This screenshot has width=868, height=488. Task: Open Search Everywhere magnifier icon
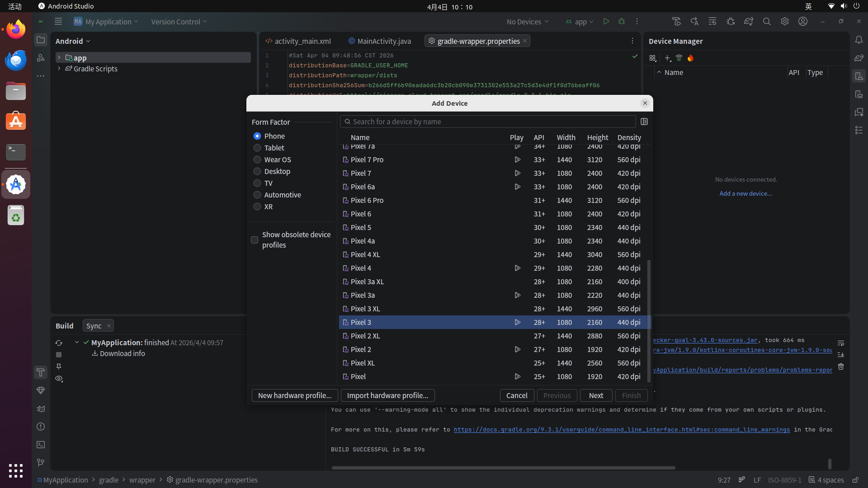click(767, 21)
